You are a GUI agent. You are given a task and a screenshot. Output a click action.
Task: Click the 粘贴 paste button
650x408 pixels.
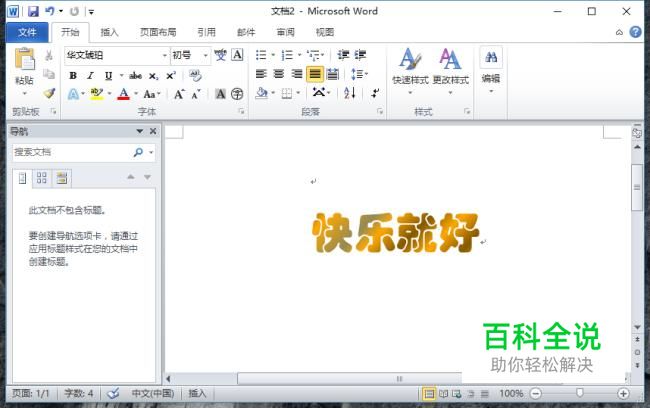[x=24, y=71]
